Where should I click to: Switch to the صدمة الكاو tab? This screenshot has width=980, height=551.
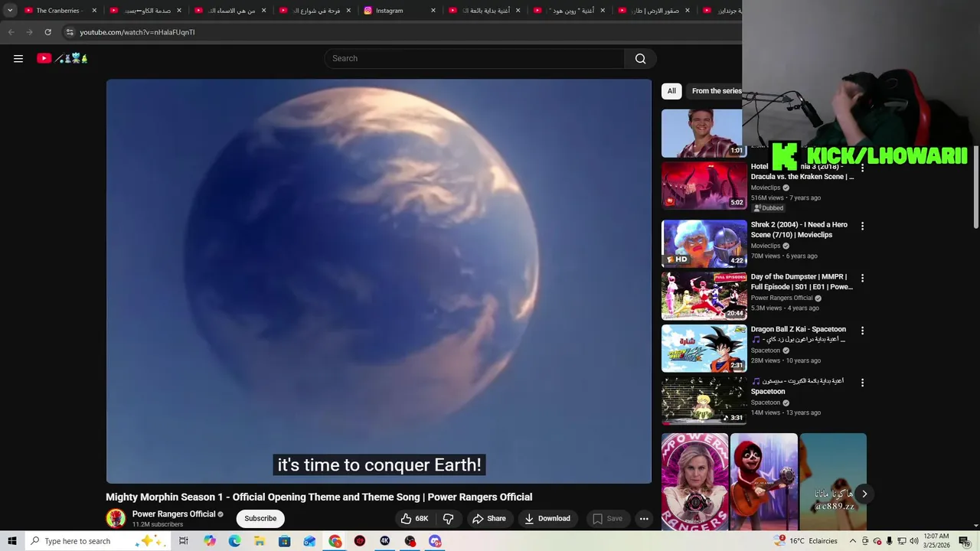click(144, 11)
